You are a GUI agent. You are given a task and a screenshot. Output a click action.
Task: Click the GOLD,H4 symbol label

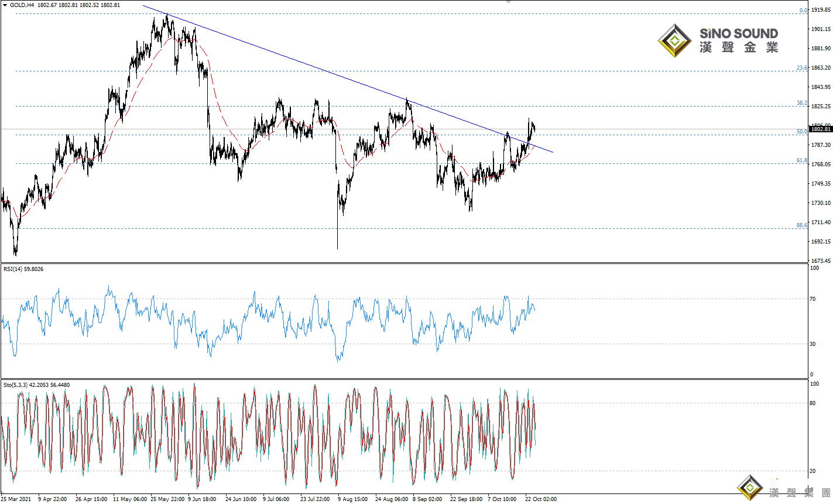pos(22,5)
